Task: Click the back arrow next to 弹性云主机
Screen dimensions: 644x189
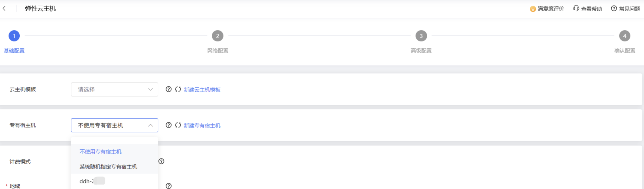Action: (x=4, y=9)
